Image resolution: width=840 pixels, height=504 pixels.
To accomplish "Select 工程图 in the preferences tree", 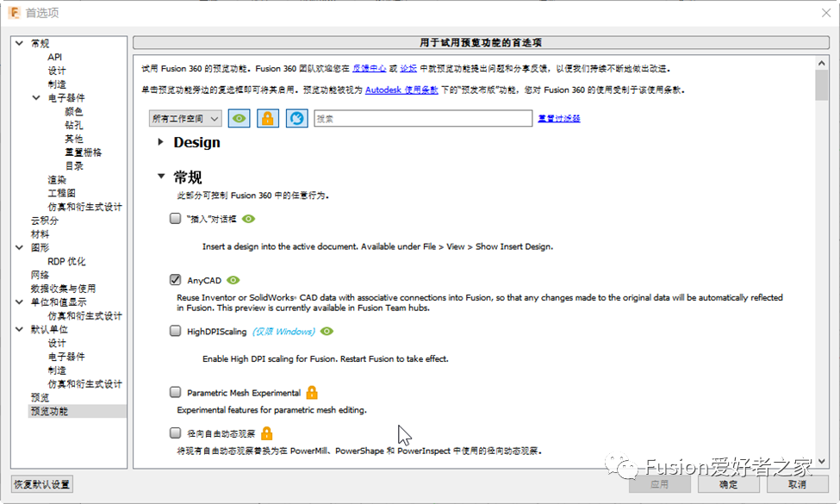I will (x=62, y=193).
